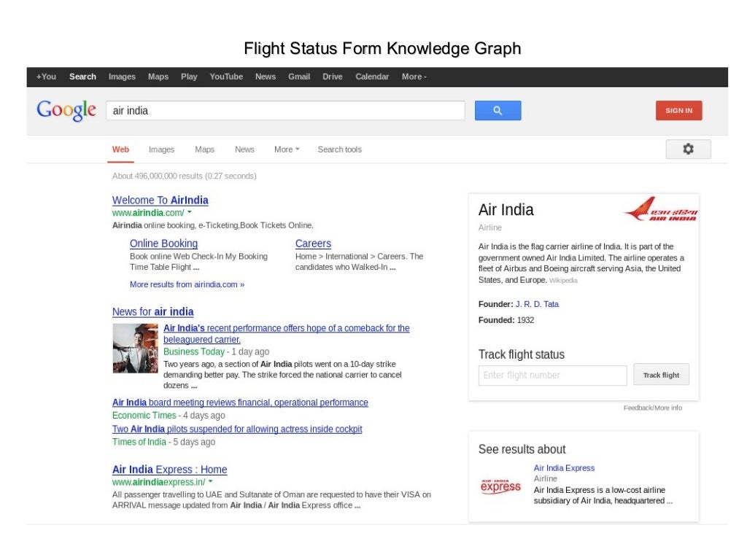Click the Google logo

click(x=66, y=111)
